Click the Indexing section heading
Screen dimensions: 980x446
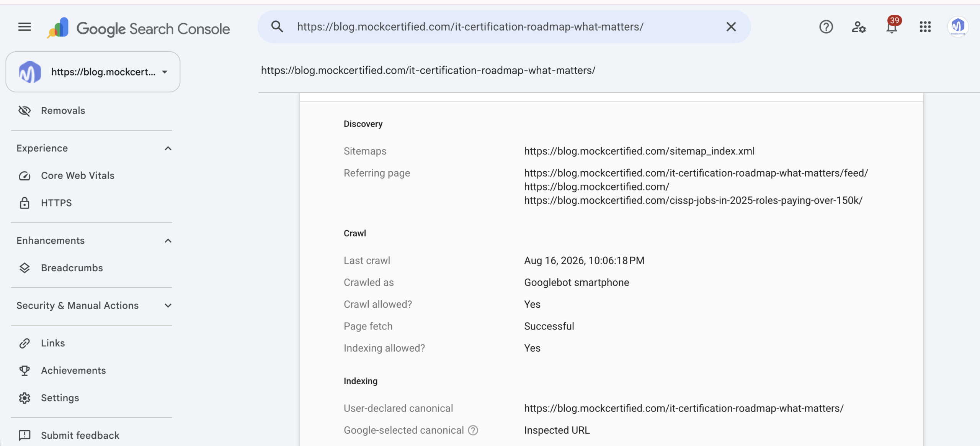pyautogui.click(x=361, y=381)
